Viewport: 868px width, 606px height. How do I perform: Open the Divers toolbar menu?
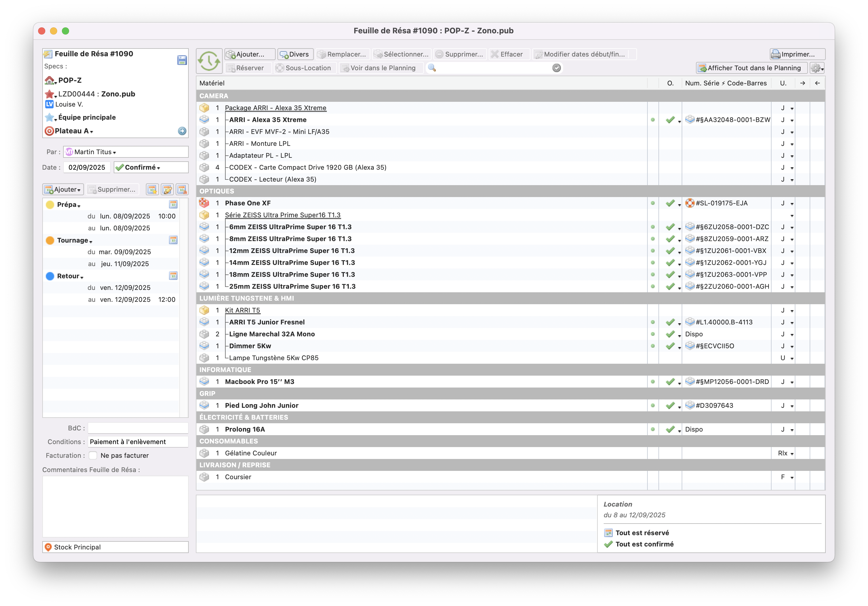(295, 54)
